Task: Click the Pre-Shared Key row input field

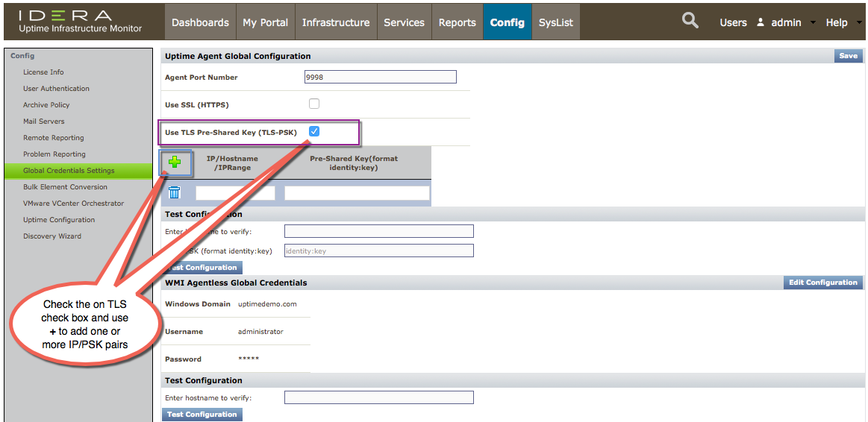Action: 357,193
